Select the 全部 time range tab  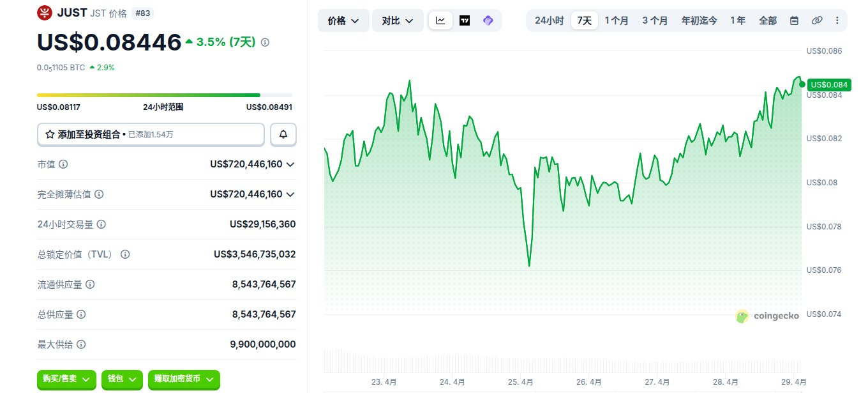(x=768, y=20)
